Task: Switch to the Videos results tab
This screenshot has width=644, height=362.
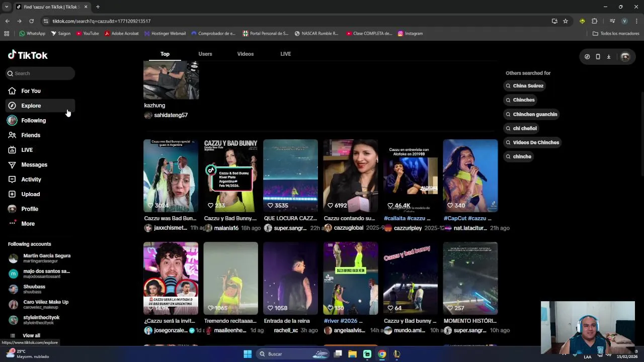Action: coord(246,54)
